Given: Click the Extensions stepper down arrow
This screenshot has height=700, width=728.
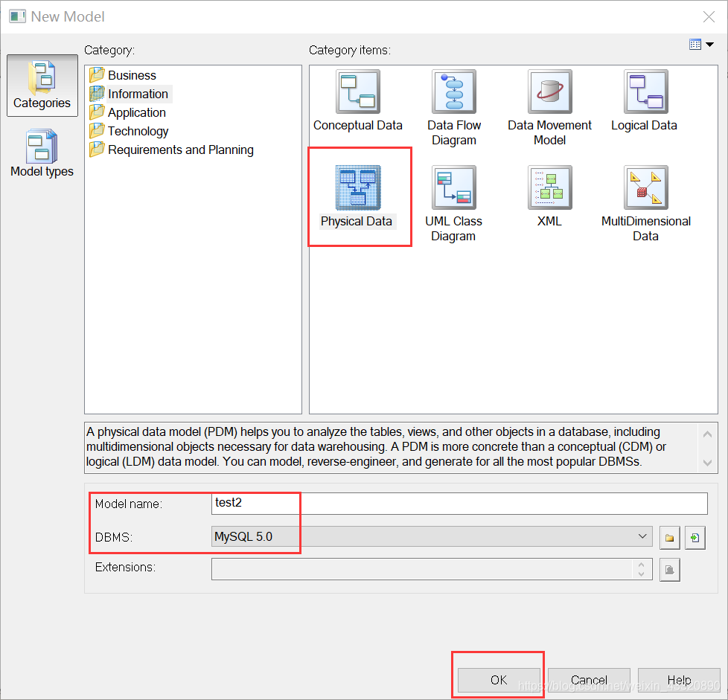Looking at the screenshot, I should click(641, 574).
